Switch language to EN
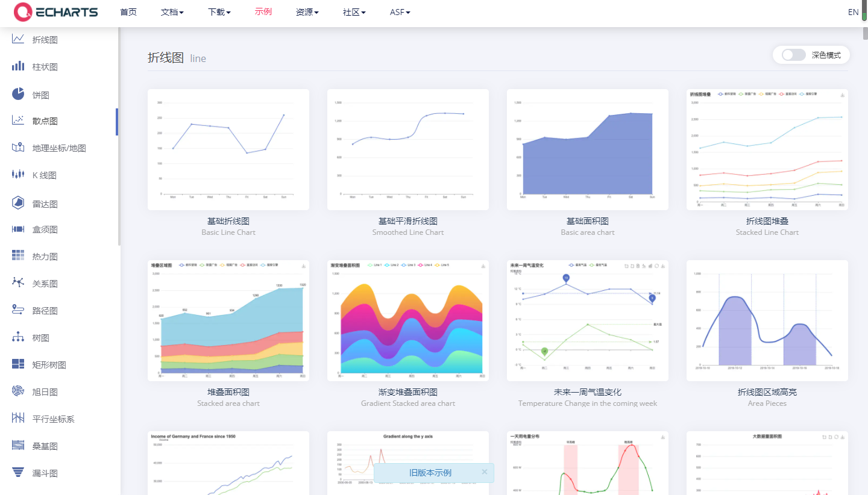Image resolution: width=868 pixels, height=495 pixels. pyautogui.click(x=853, y=12)
